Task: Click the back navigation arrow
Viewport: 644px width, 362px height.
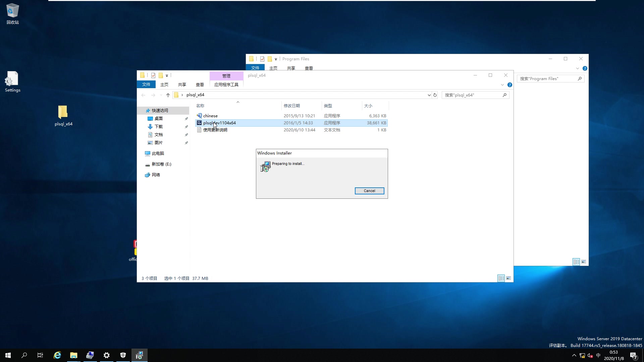Action: pos(144,95)
